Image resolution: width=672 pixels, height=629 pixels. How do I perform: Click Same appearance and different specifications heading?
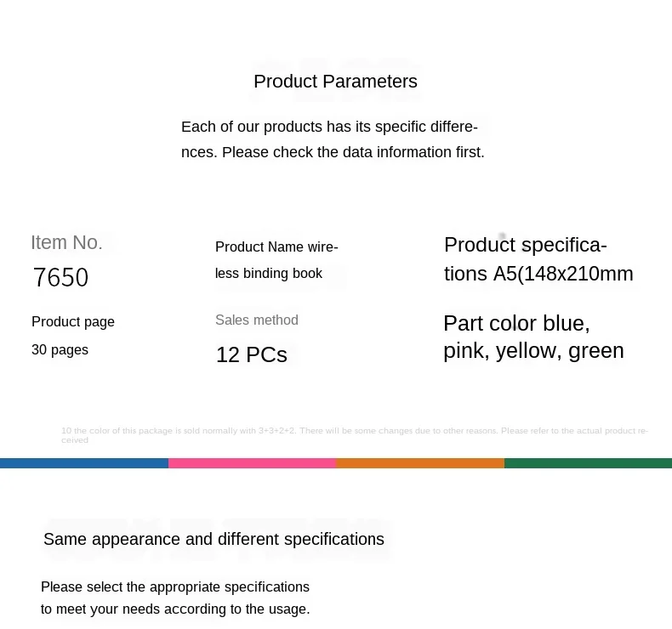[x=214, y=539]
